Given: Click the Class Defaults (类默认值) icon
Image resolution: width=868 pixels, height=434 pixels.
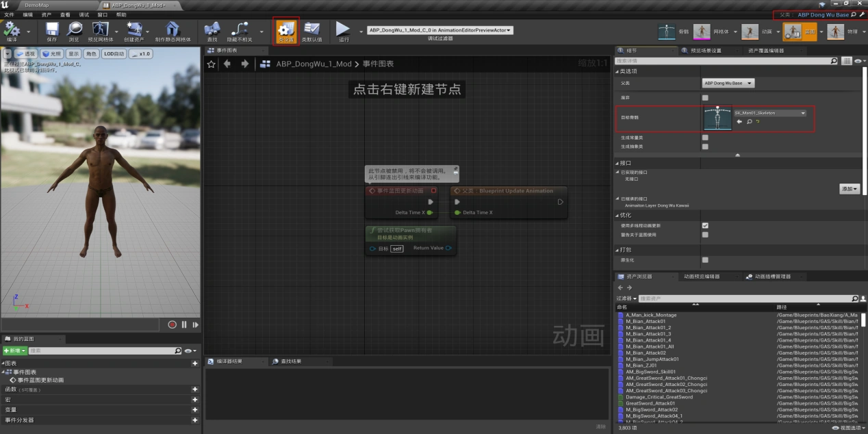Looking at the screenshot, I should click(x=311, y=29).
